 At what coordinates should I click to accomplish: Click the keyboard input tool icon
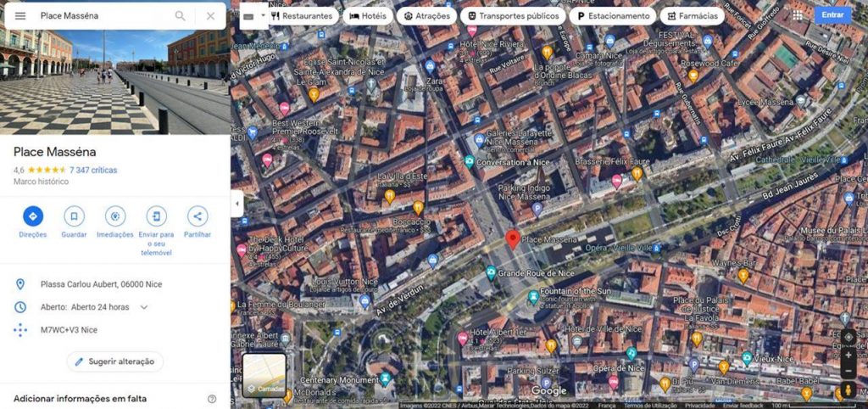[x=248, y=16]
